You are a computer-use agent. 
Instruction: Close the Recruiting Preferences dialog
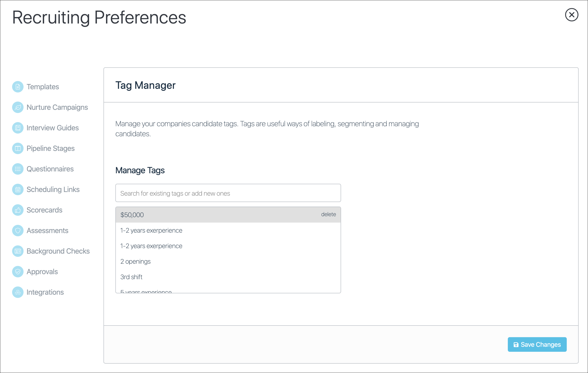point(571,15)
